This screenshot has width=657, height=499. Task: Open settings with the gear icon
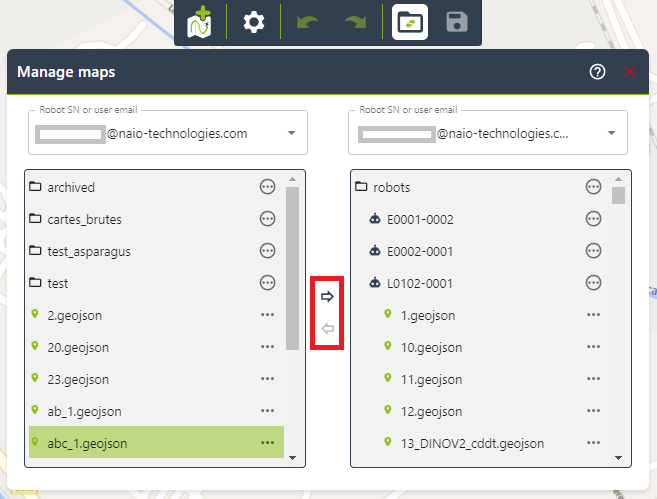tap(254, 22)
